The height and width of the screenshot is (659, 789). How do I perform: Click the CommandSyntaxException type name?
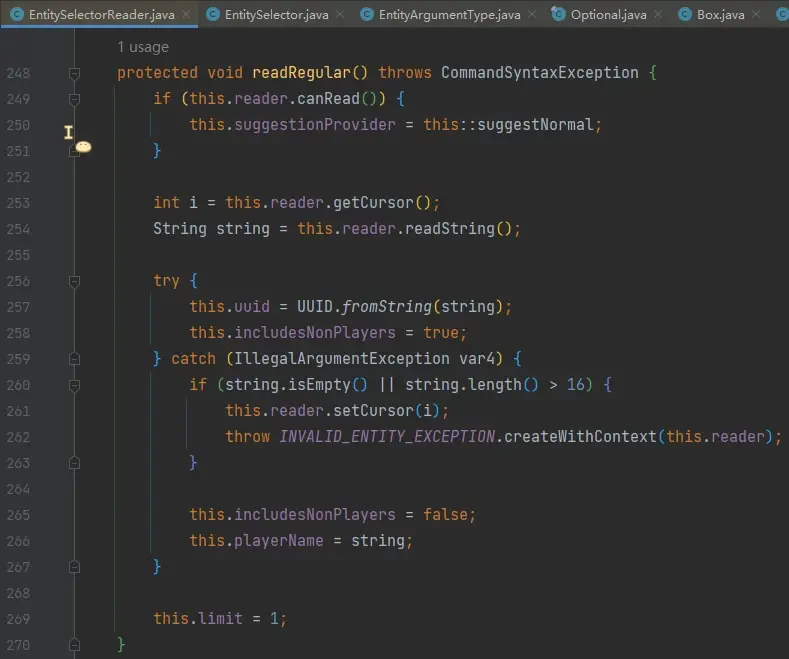click(x=540, y=73)
